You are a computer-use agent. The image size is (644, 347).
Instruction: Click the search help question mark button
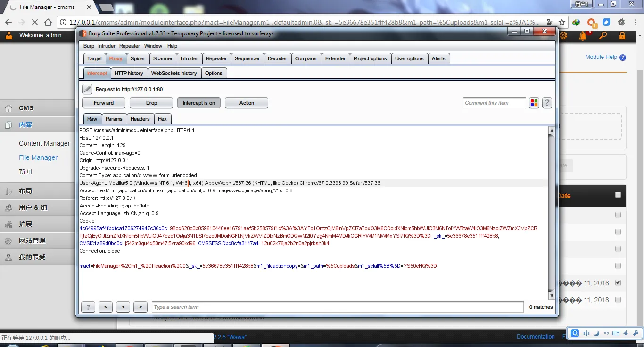pos(88,307)
